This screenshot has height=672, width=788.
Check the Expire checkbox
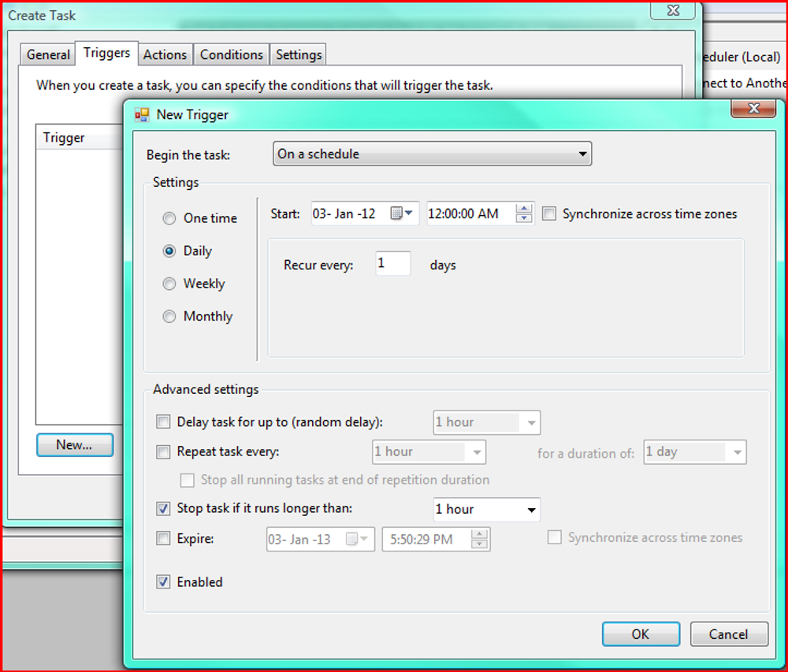163,539
